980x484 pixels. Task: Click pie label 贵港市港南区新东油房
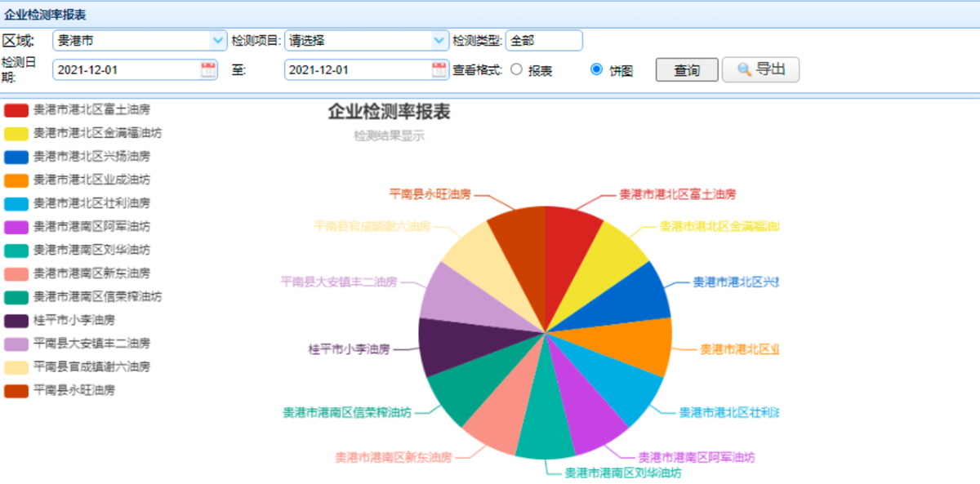[394, 457]
